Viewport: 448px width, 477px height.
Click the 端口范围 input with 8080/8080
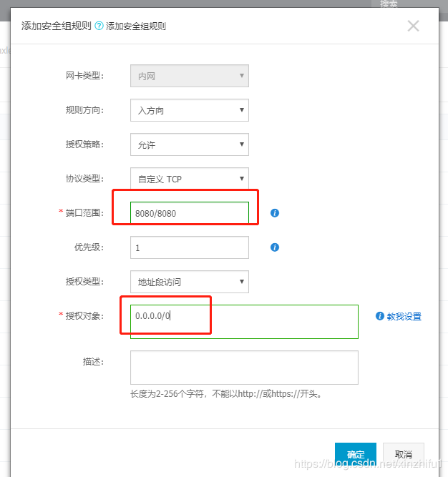point(190,213)
